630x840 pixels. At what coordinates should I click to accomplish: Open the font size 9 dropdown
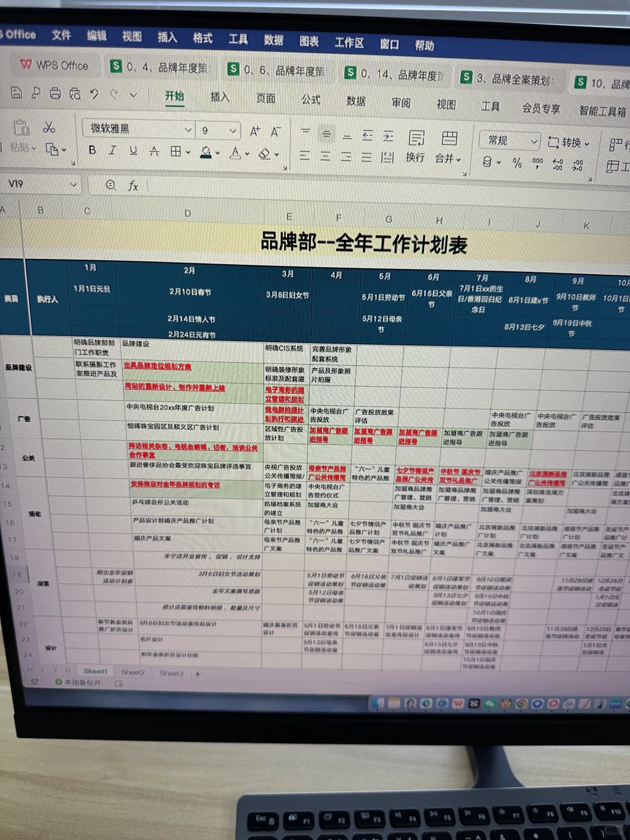click(x=232, y=131)
